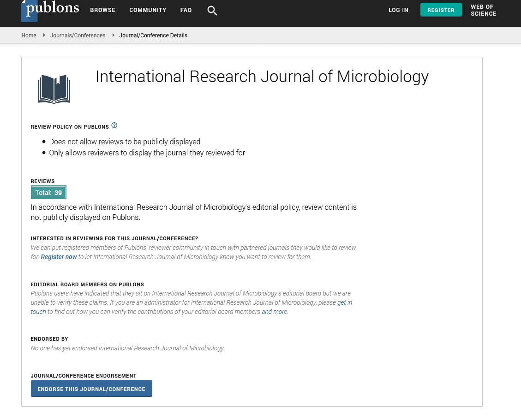Open the Web of Science link
Viewport: 521px width, 420px height.
tap(484, 10)
